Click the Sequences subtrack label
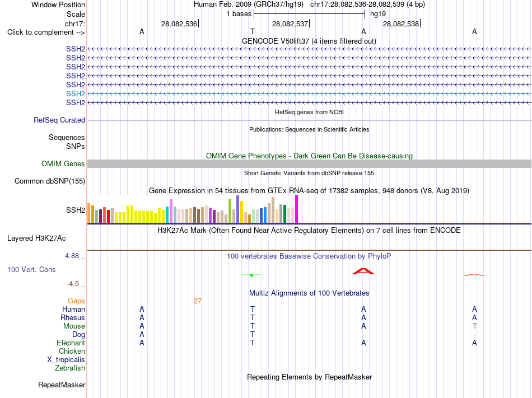The width and height of the screenshot is (532, 398). tap(67, 137)
